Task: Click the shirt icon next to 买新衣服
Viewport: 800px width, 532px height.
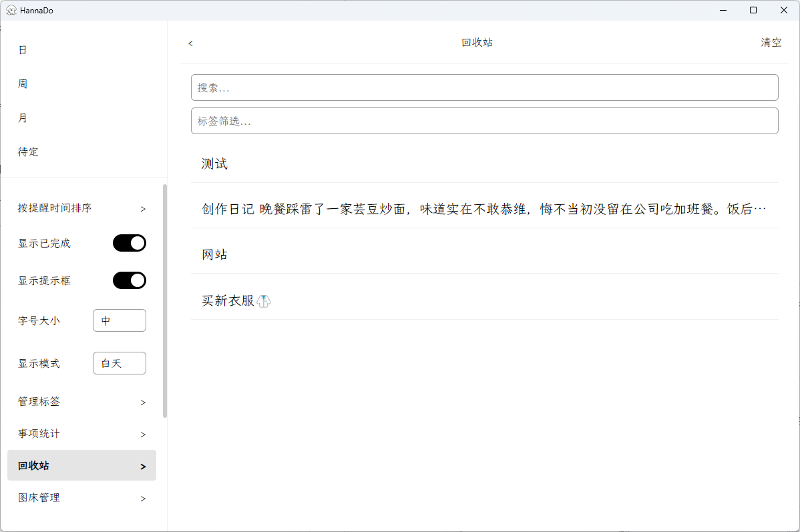Action: click(263, 300)
